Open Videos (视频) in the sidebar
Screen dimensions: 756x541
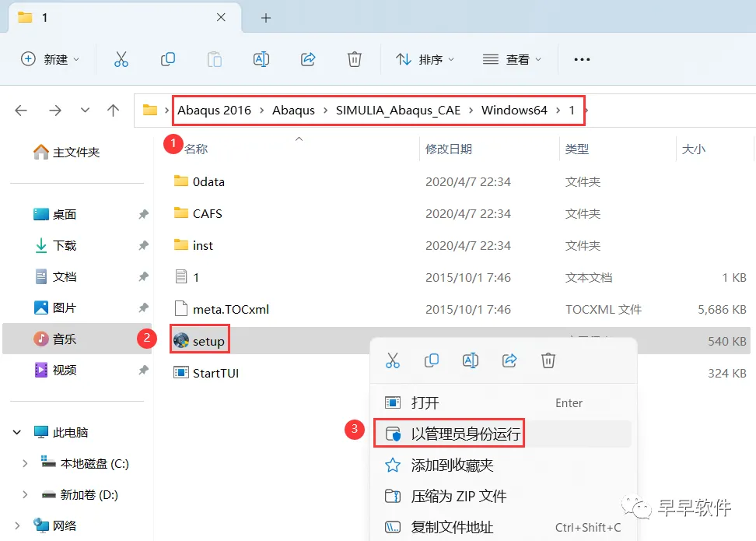[x=55, y=371]
